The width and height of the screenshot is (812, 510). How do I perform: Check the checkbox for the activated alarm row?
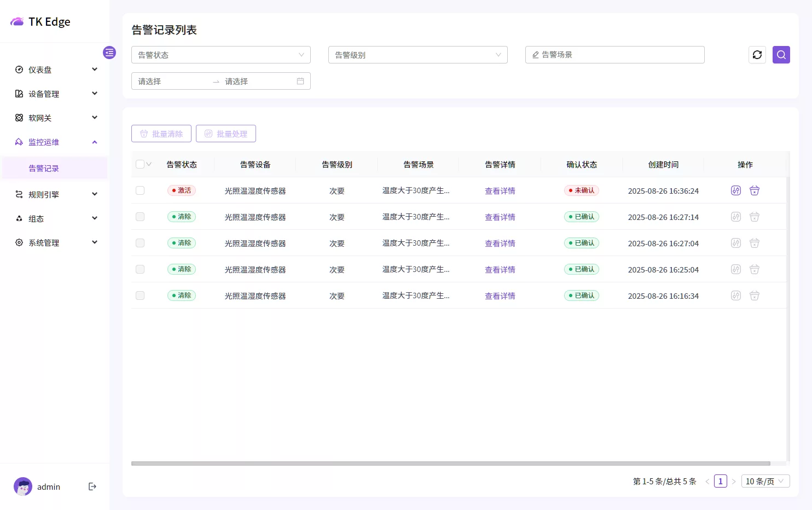click(140, 190)
